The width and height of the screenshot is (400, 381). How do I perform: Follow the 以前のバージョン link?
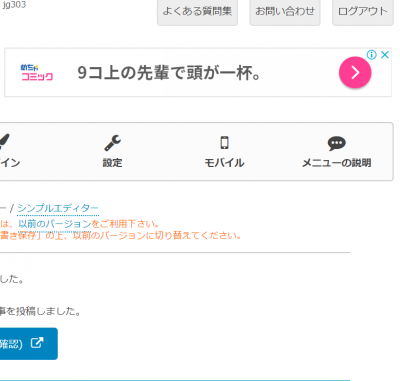pos(54,224)
